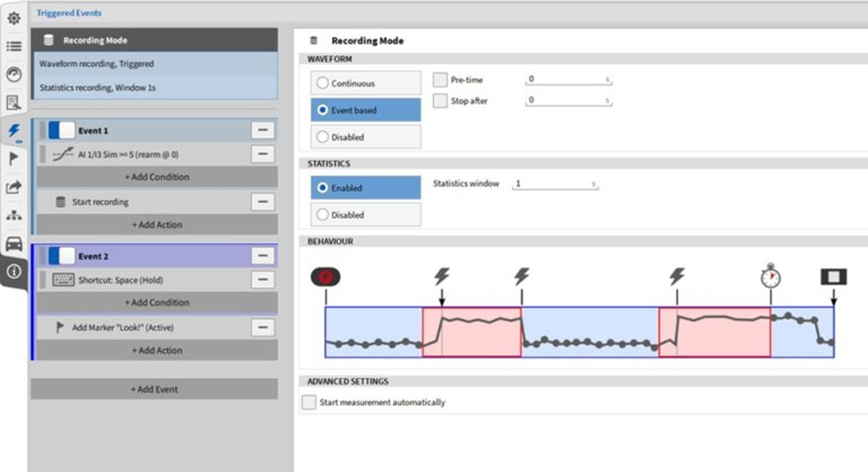Open the export share sidebar icon

click(x=14, y=187)
